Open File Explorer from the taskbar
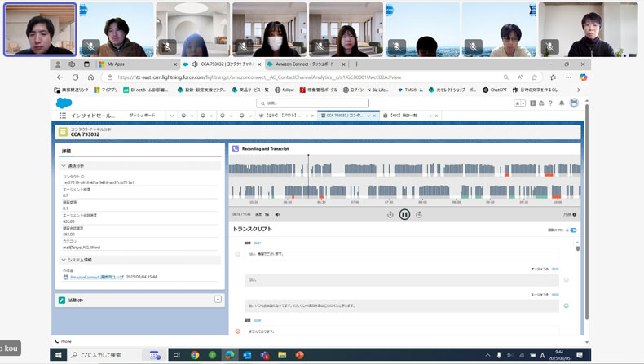 coord(282,355)
